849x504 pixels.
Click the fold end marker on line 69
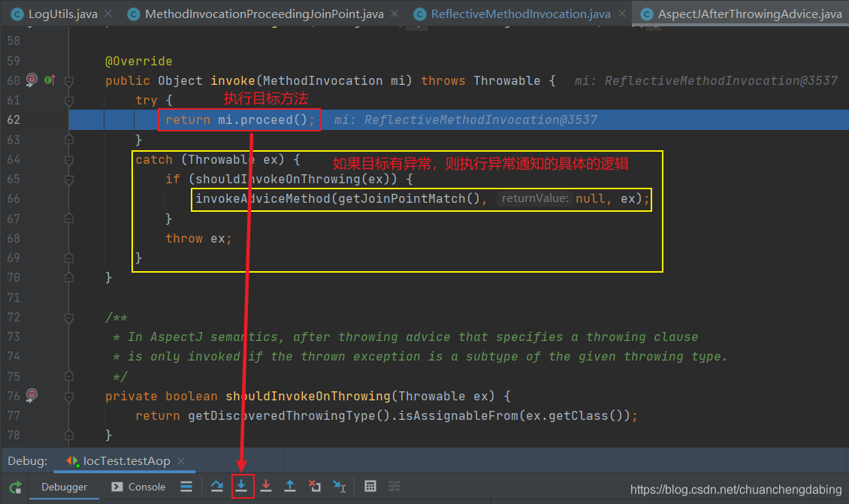(x=69, y=258)
